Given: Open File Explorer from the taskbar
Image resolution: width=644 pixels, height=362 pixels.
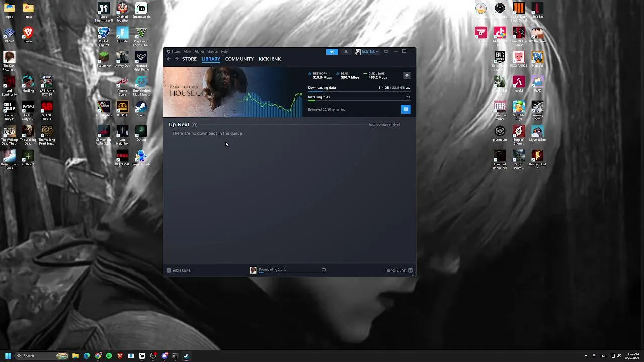Looking at the screenshot, I should [75, 356].
